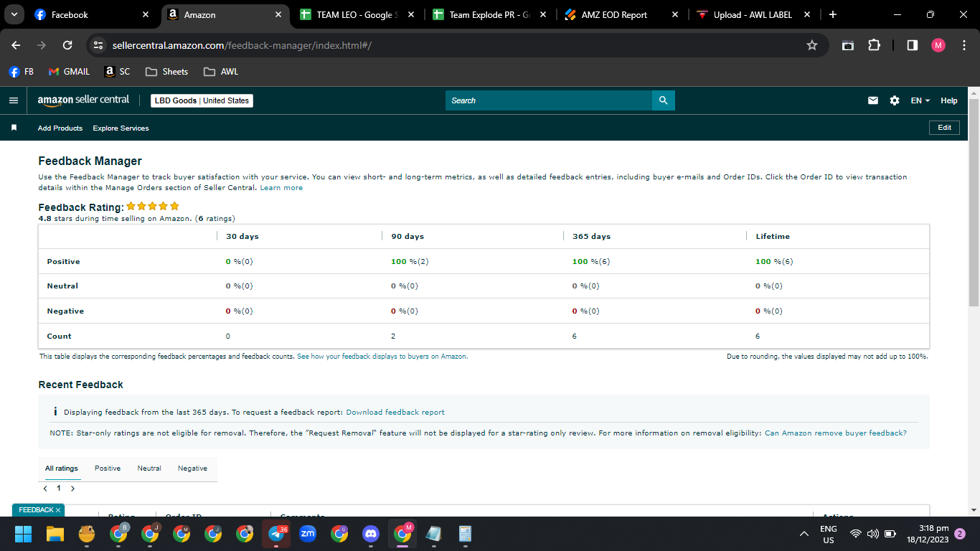The image size is (980, 551).
Task: Switch to the Facebook browser tab
Action: pyautogui.click(x=92, y=14)
